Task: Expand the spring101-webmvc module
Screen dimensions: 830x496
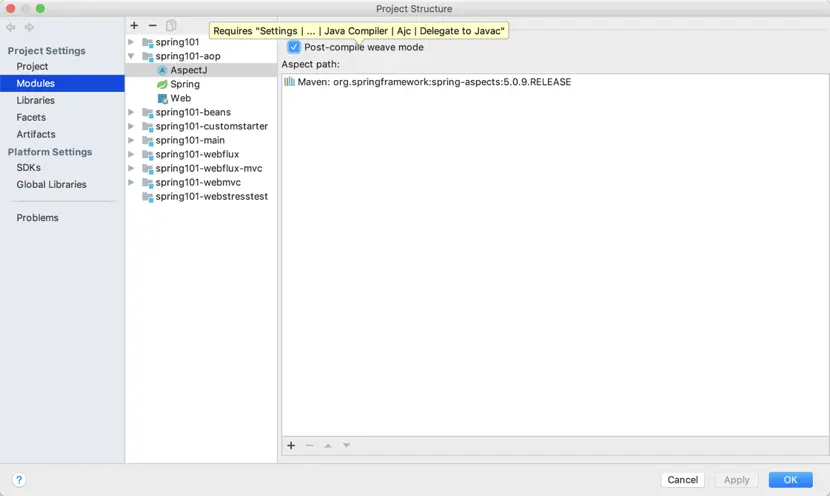Action: pyautogui.click(x=131, y=183)
